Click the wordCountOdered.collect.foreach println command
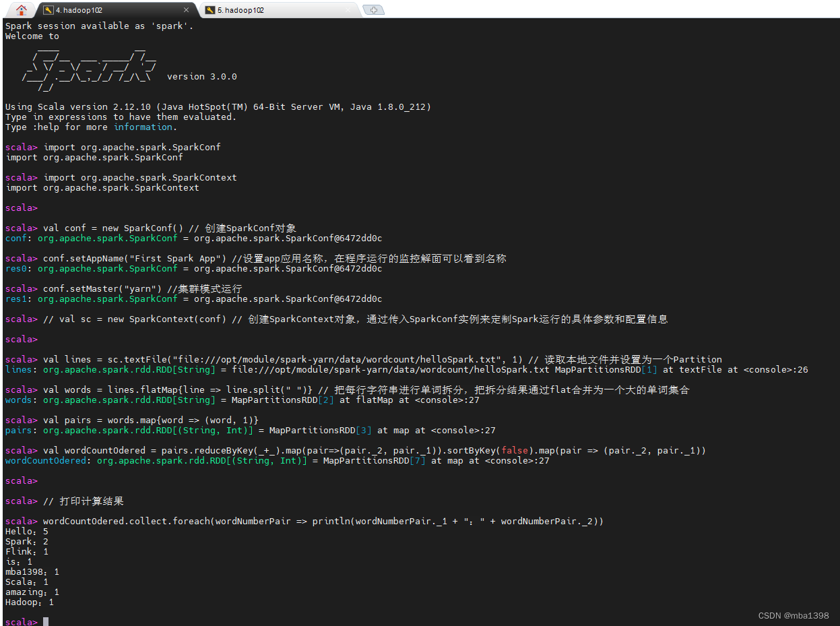 coord(304,522)
